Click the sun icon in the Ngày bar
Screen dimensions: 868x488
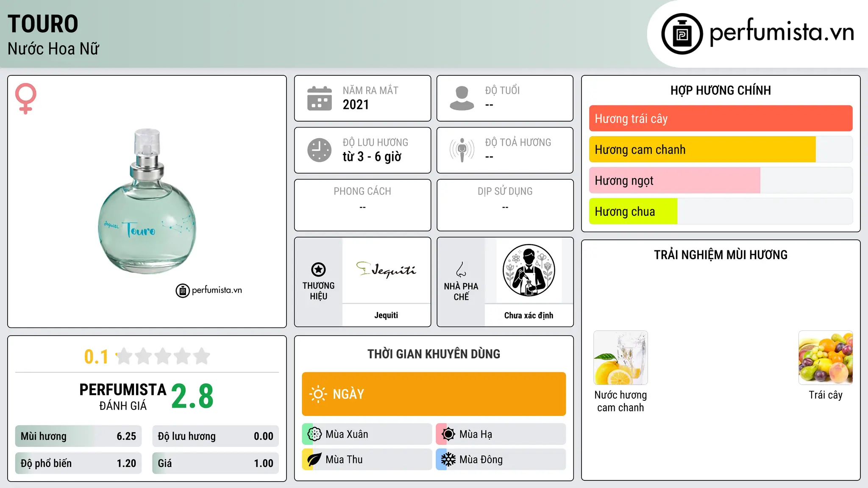(318, 394)
